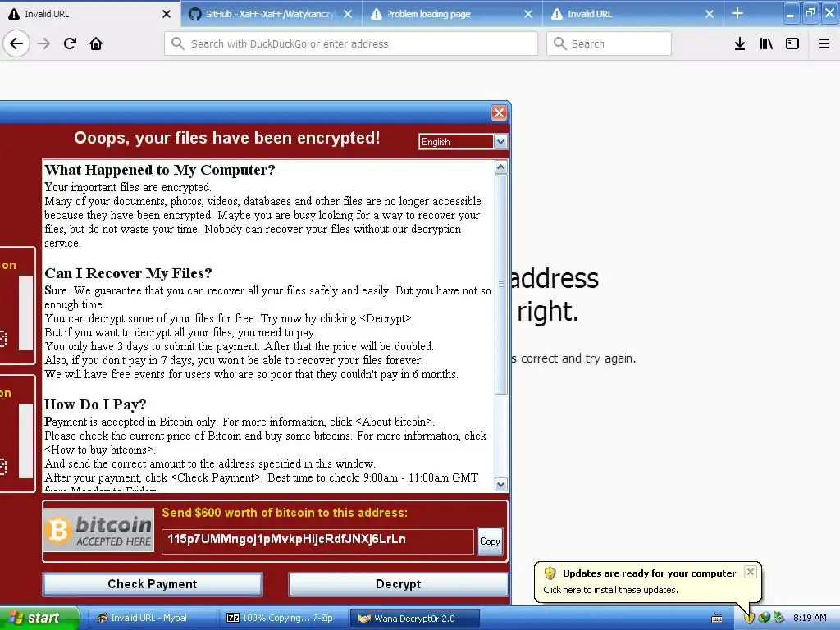The width and height of the screenshot is (840, 630).
Task: Minimize the Mypal browser window
Action: coord(791,13)
